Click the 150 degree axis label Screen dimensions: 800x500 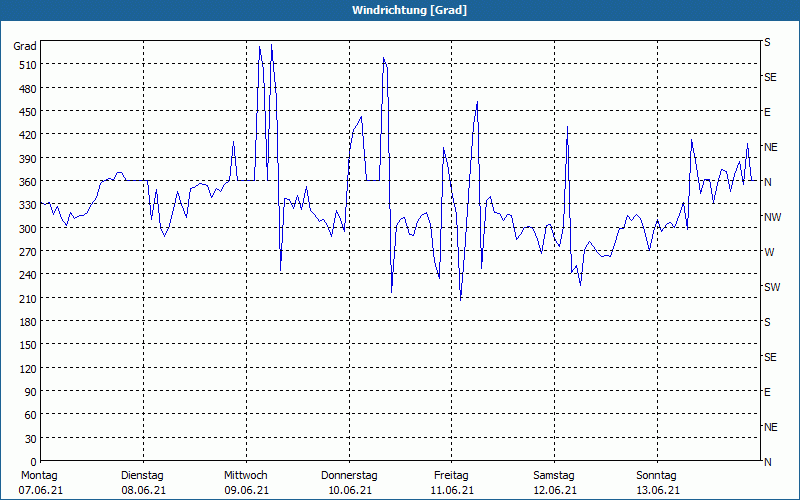click(28, 345)
